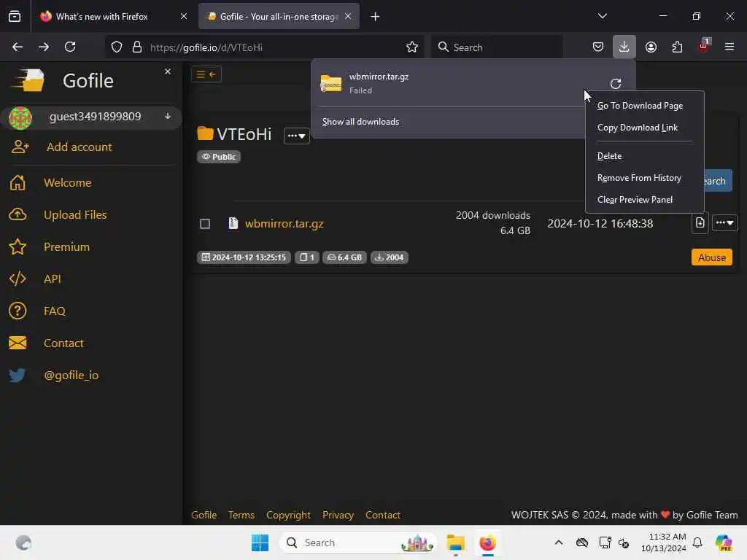This screenshot has width=747, height=560.
Task: Open the Firefox account icon
Action: tap(651, 47)
